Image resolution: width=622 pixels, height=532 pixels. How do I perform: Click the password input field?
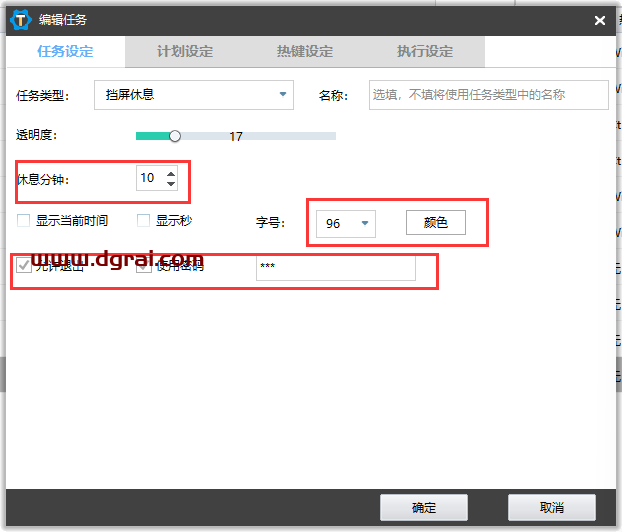336,268
